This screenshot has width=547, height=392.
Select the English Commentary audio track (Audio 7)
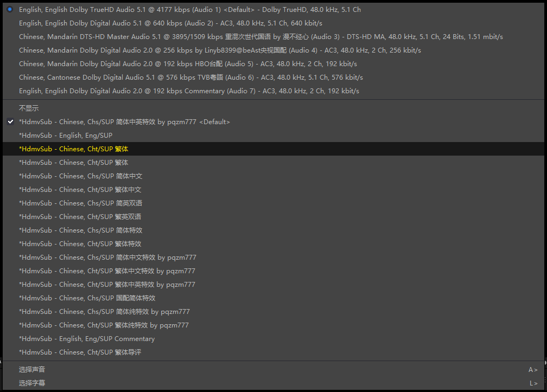point(189,91)
